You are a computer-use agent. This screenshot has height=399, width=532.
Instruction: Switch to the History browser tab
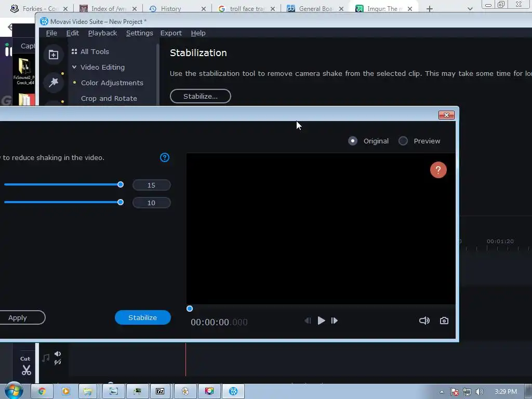(x=170, y=9)
